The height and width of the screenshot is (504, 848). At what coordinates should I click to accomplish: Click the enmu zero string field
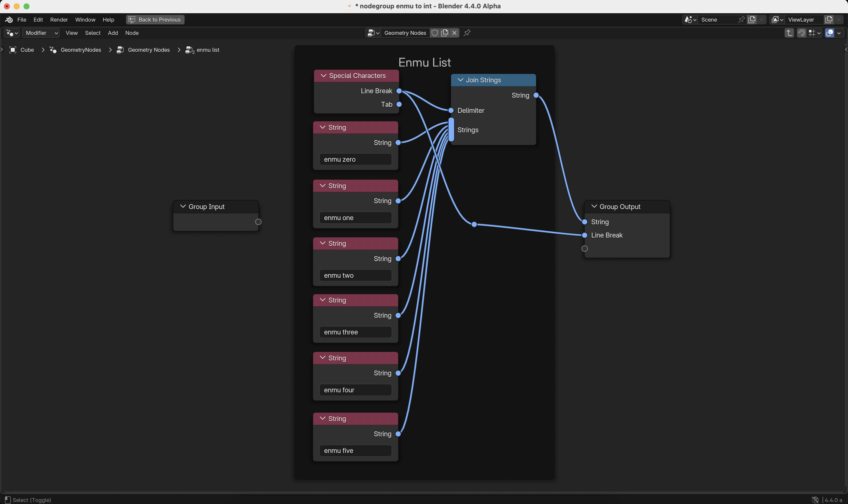click(x=356, y=159)
